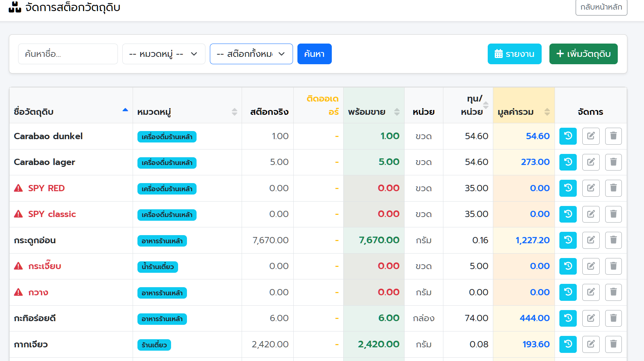Screen dimensions: 644x361
Task: Click ready-to-sell value 2,420.00
Action: click(x=379, y=344)
